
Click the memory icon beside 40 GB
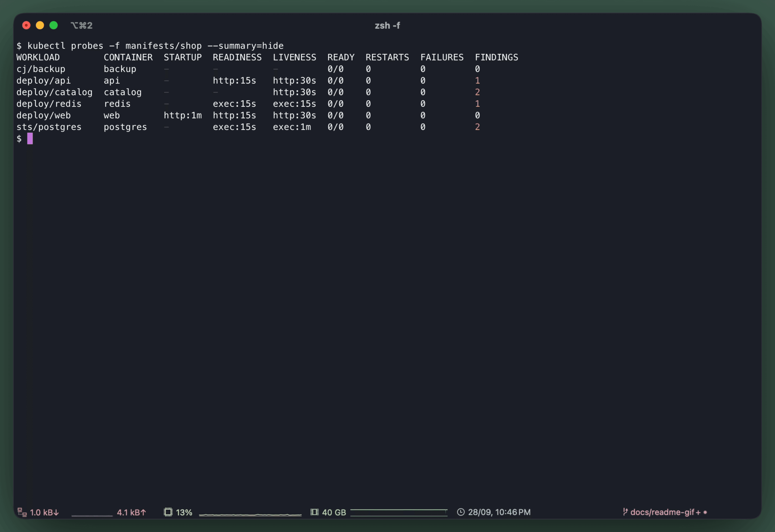tap(315, 512)
